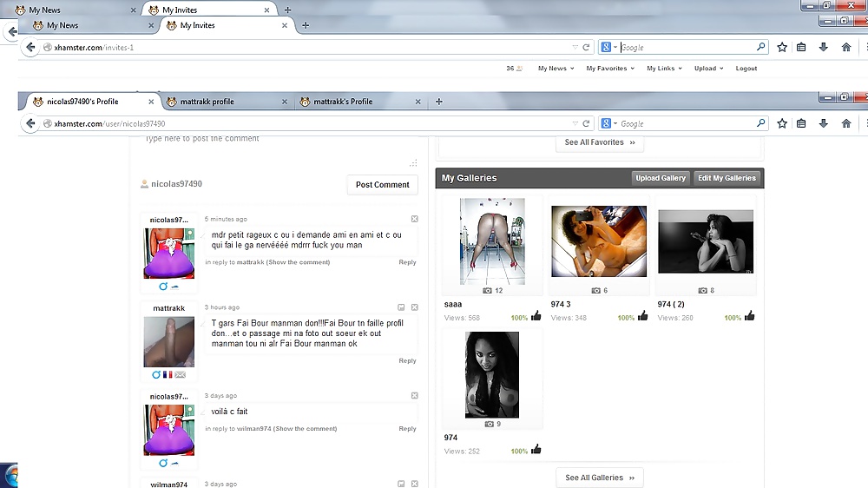
Task: Click the home icon beside the nicolas97490 address bar
Action: click(846, 123)
